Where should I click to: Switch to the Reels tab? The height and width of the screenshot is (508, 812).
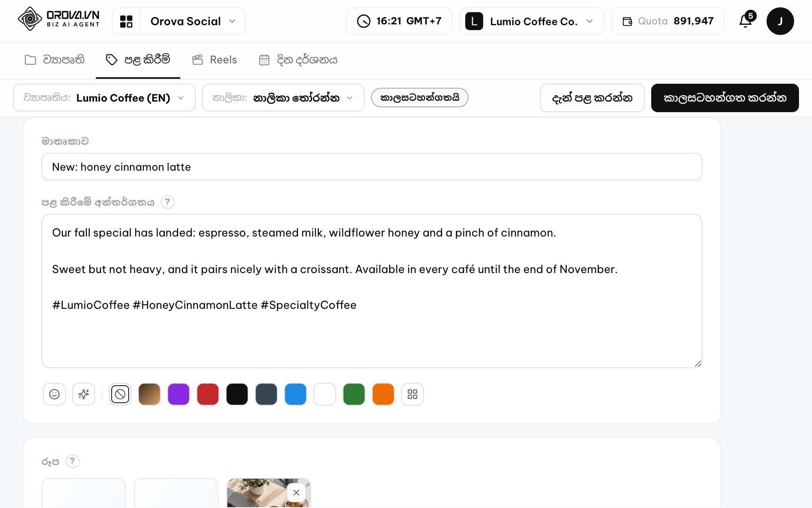click(x=214, y=60)
